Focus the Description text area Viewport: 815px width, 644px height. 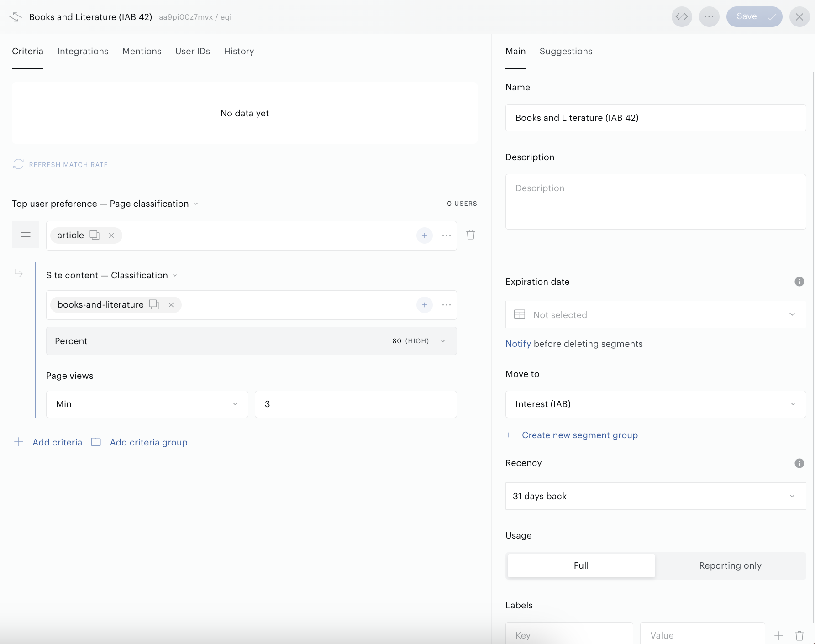pyautogui.click(x=656, y=202)
